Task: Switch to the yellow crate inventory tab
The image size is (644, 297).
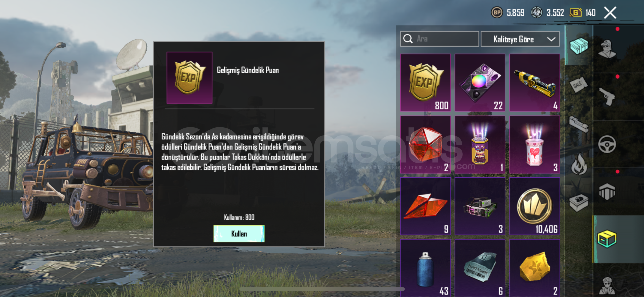Action: pyautogui.click(x=607, y=239)
